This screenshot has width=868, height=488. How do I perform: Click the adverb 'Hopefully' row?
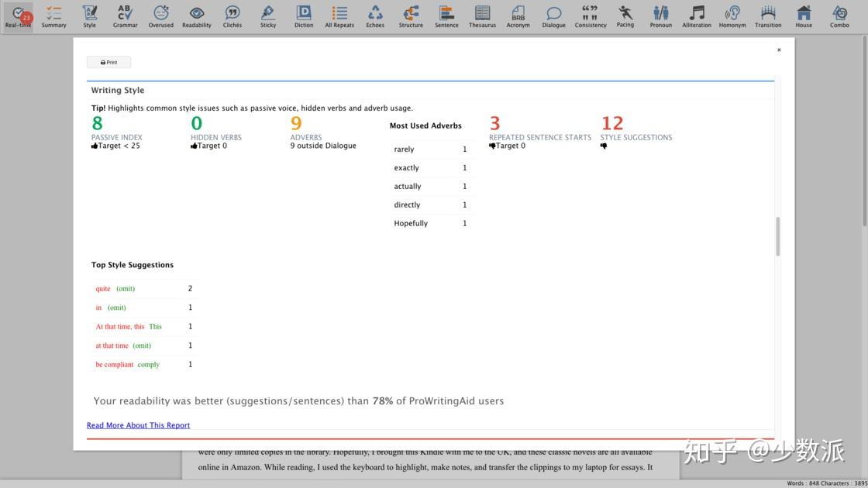pos(432,223)
